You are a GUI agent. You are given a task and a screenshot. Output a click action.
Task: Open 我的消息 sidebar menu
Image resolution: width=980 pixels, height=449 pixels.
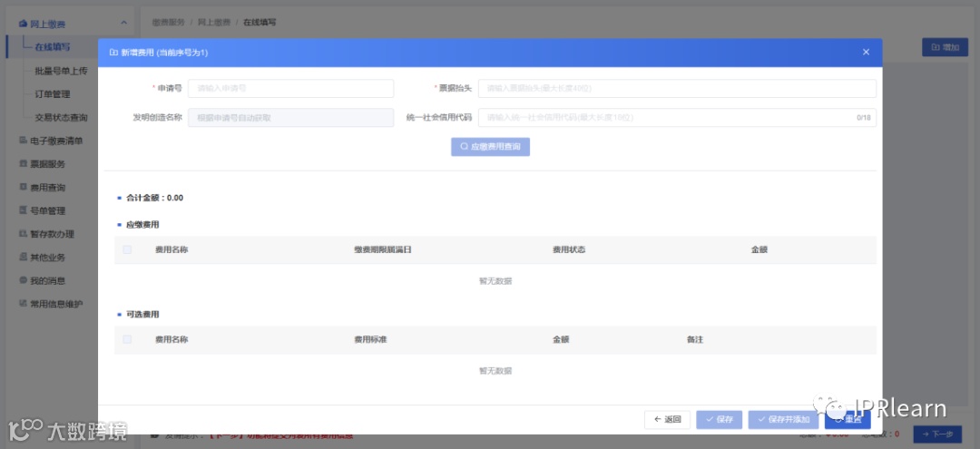click(x=48, y=281)
